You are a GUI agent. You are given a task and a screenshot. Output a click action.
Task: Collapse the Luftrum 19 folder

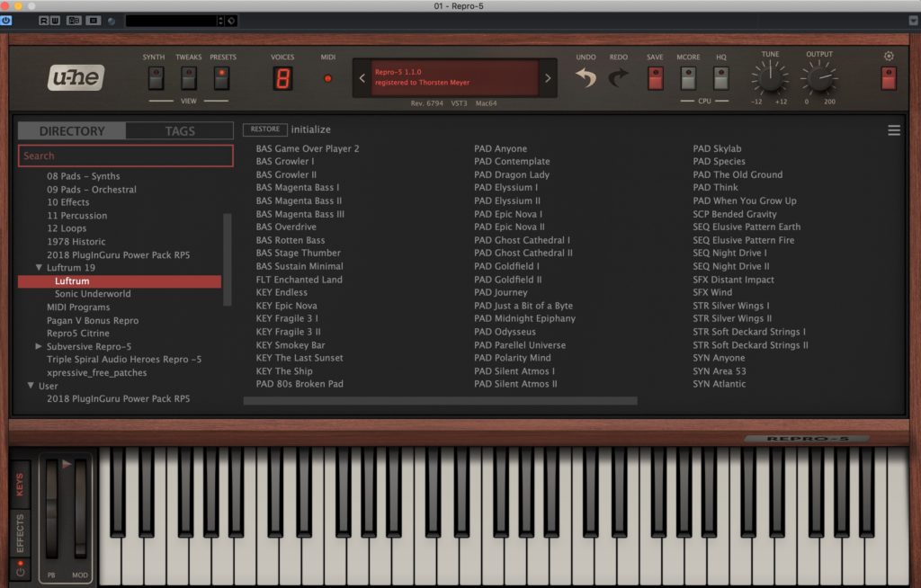39,267
